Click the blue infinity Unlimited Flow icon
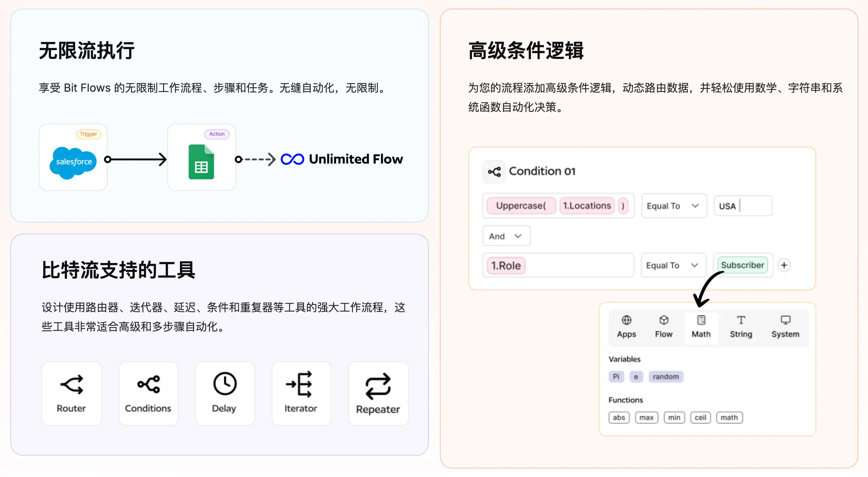868x477 pixels. [x=292, y=159]
